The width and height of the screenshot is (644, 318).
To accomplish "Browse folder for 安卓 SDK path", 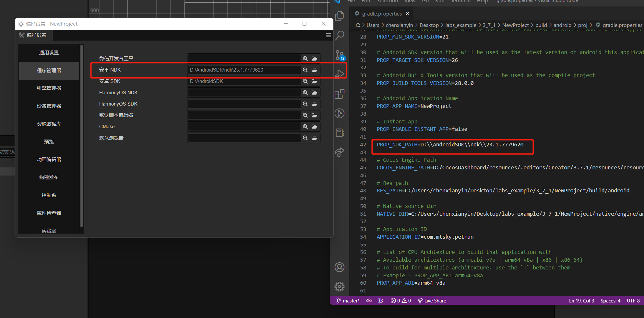I will pos(314,81).
